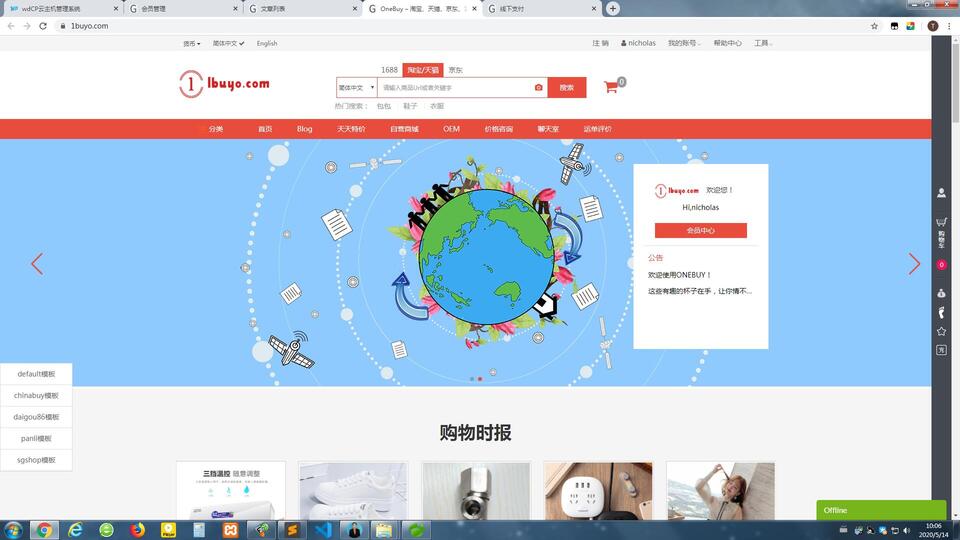Click the browser forward arrow

tap(27, 26)
